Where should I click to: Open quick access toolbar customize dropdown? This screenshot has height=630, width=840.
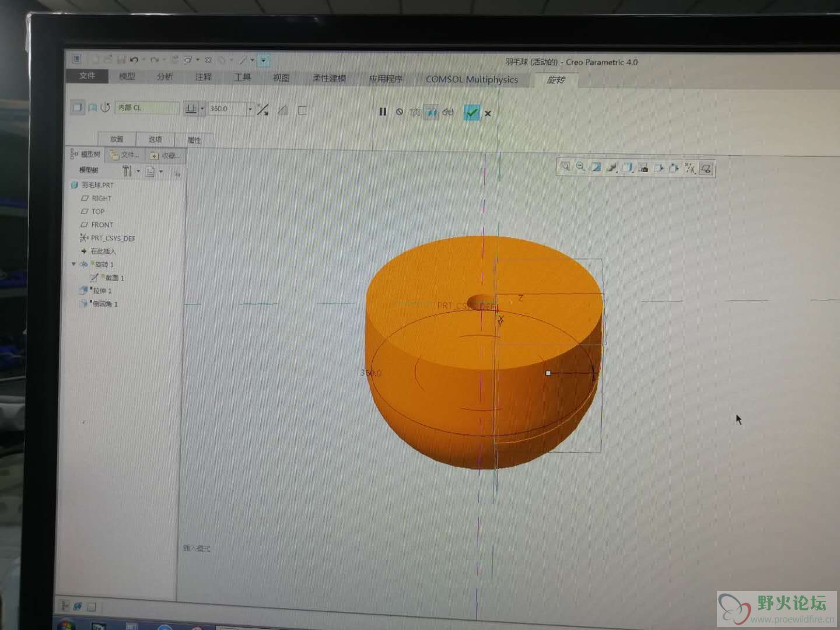click(264, 60)
